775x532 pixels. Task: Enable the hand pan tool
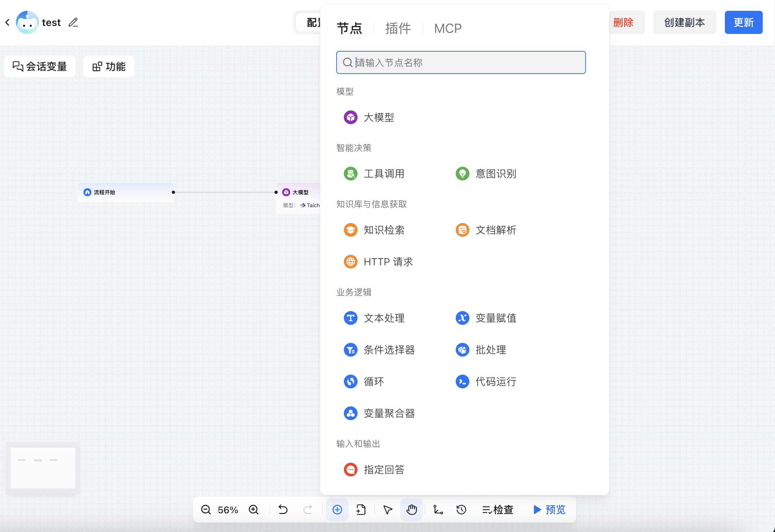point(412,510)
